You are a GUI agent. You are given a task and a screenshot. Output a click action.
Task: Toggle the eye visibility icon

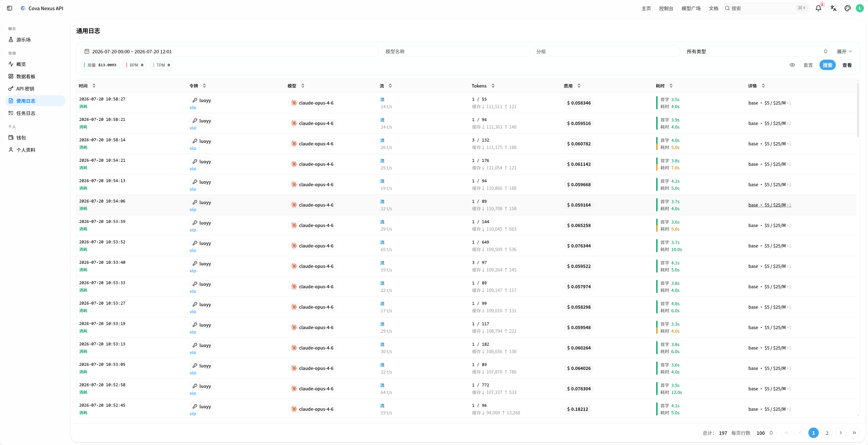pyautogui.click(x=792, y=65)
